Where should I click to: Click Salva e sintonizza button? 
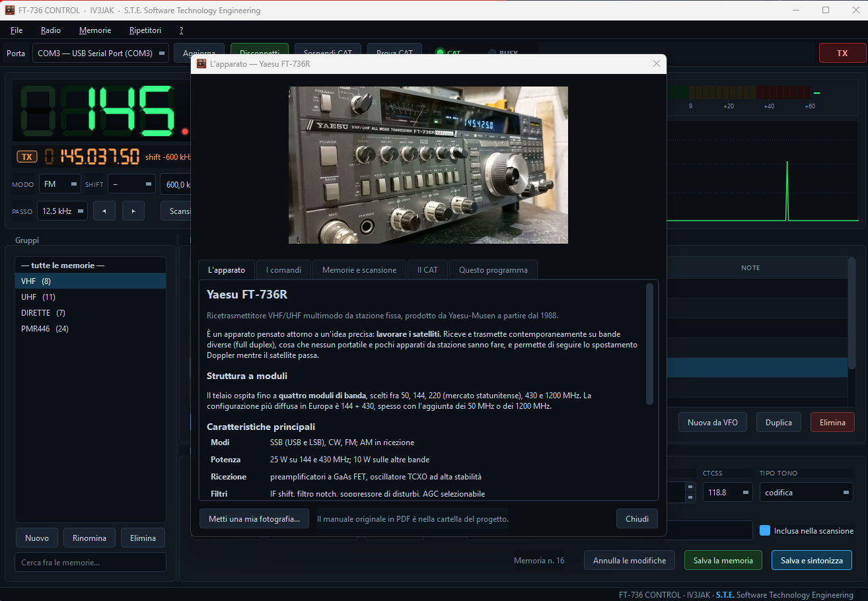tap(812, 560)
